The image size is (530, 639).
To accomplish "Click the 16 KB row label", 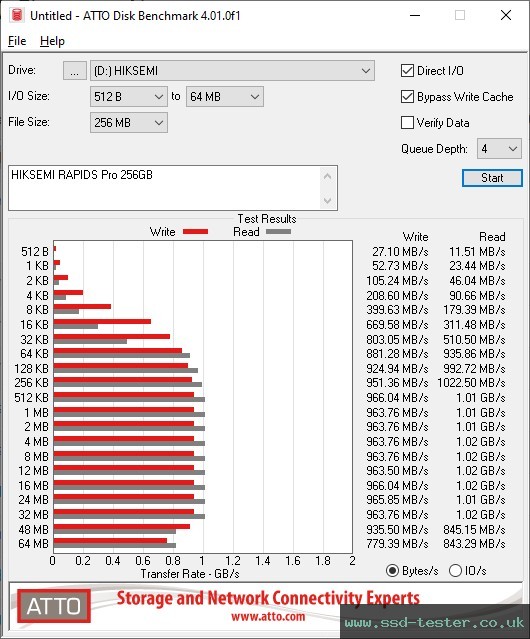I will [34, 325].
